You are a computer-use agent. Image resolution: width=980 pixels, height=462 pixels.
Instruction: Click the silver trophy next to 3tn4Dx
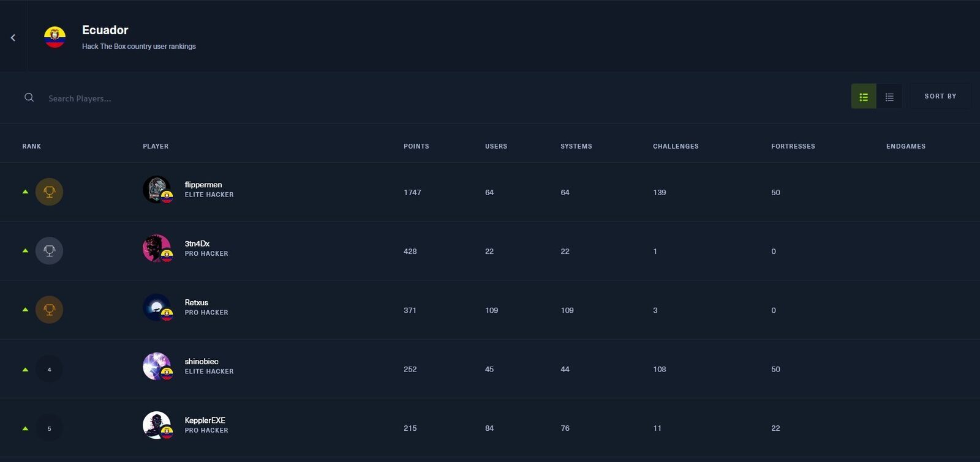[49, 250]
